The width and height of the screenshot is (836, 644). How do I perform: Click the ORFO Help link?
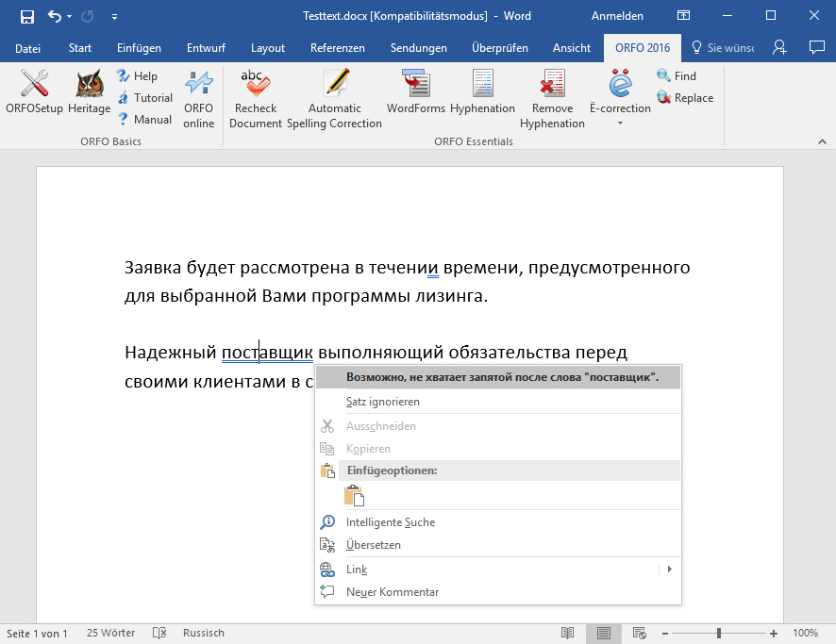point(145,76)
